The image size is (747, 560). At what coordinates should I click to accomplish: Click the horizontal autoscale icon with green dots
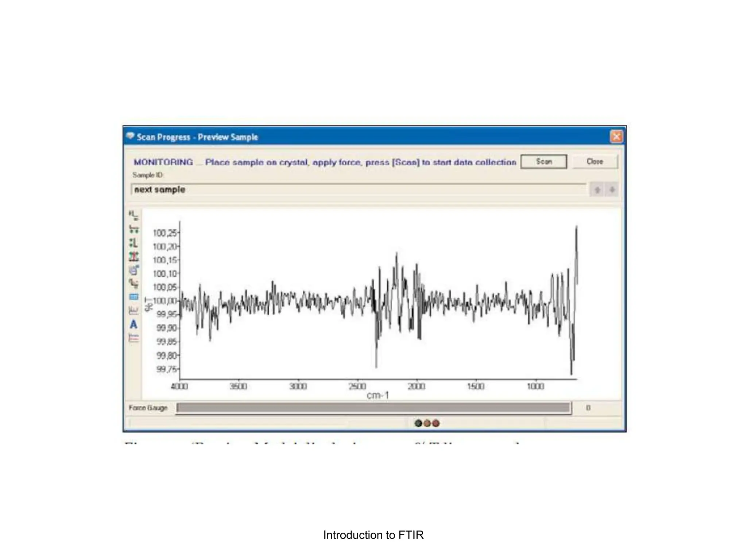[134, 229]
